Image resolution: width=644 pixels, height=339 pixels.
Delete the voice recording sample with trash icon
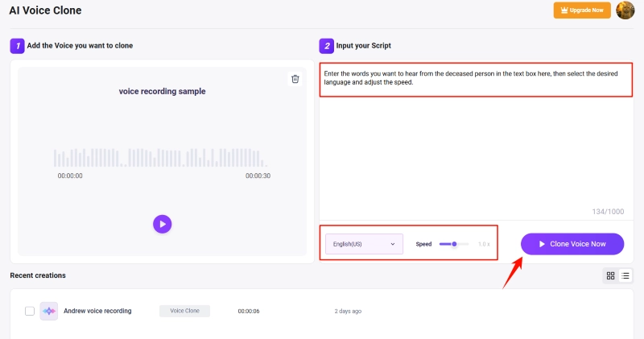(295, 79)
